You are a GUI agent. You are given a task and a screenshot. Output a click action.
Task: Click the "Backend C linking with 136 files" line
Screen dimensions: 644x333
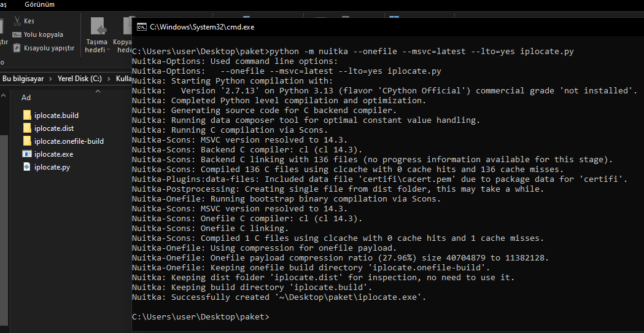[373, 160]
